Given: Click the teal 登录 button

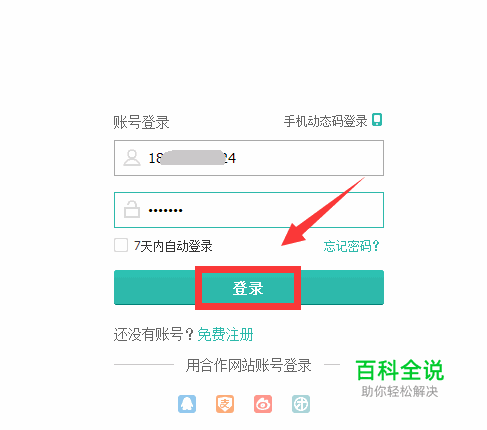Looking at the screenshot, I should click(x=249, y=287).
